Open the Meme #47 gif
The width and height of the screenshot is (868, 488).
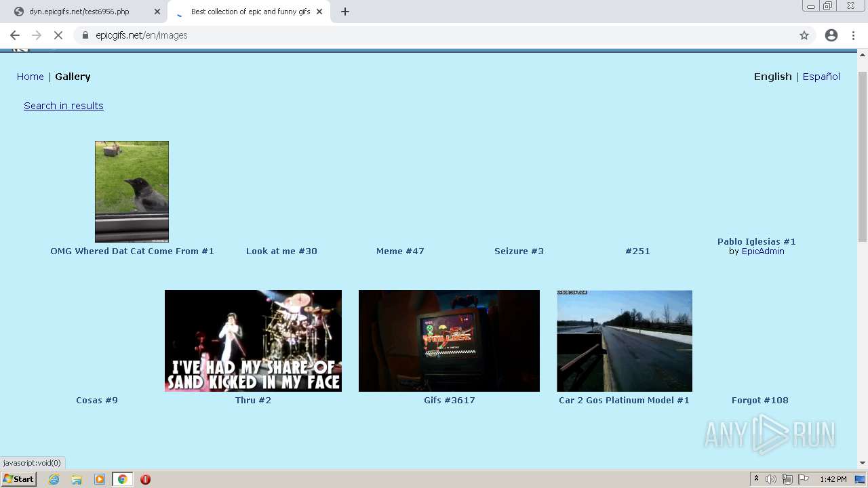tap(400, 251)
